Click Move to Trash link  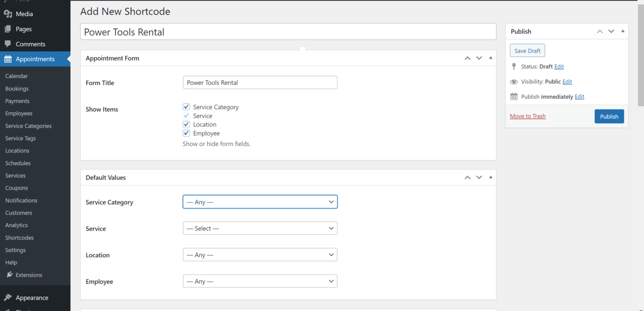528,116
